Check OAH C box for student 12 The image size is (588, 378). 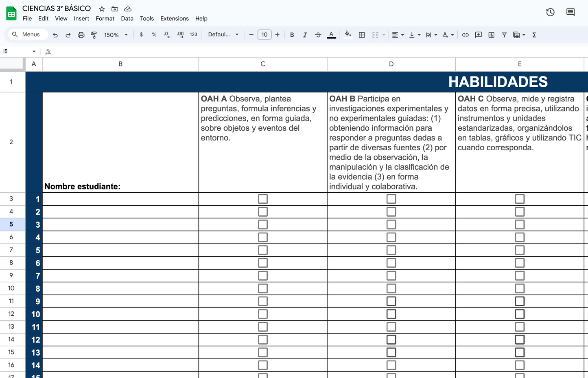tap(520, 340)
